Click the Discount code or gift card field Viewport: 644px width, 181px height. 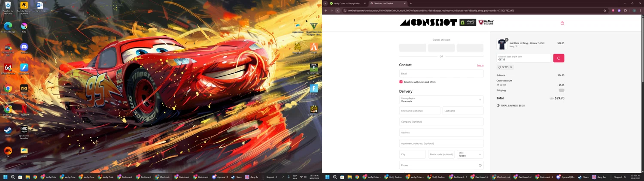pyautogui.click(x=523, y=58)
